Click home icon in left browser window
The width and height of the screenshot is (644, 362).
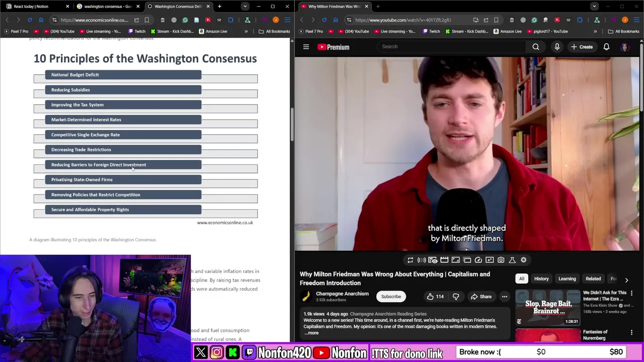pos(41,20)
